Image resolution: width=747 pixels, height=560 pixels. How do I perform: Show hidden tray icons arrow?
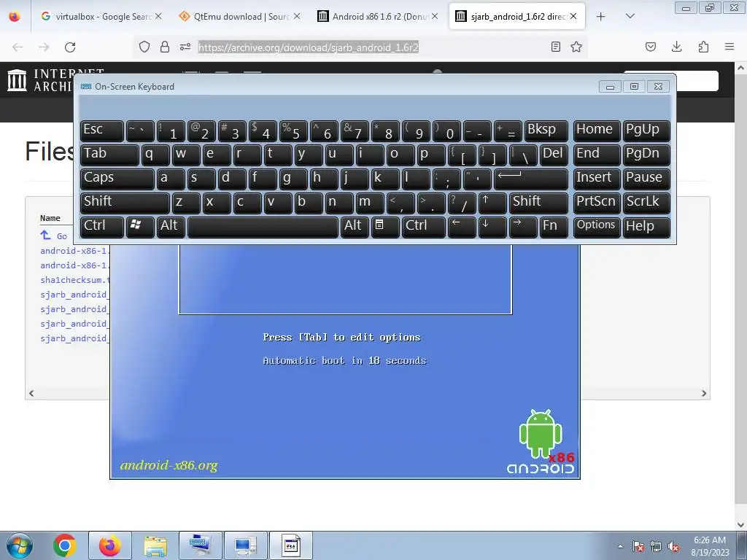[620, 546]
